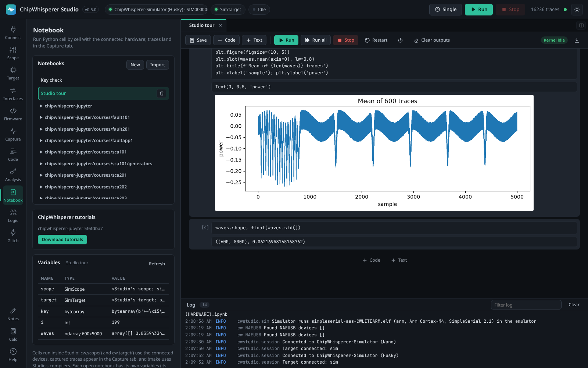Toggle the split editor layout icon

click(581, 25)
